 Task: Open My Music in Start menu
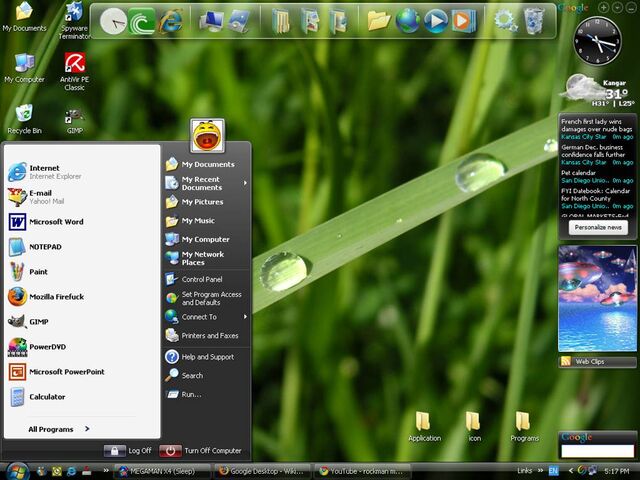(x=207, y=221)
